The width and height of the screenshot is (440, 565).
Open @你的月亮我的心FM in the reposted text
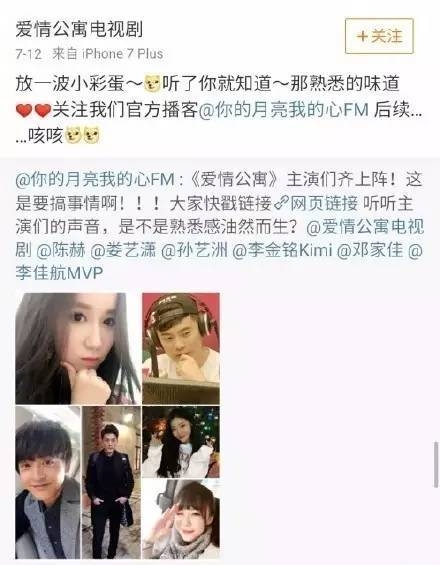95,180
